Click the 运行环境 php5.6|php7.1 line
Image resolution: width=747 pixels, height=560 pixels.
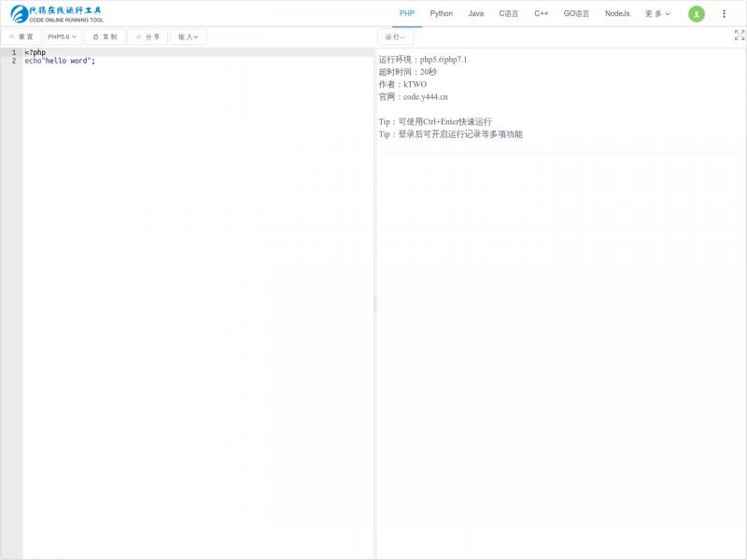coord(423,60)
